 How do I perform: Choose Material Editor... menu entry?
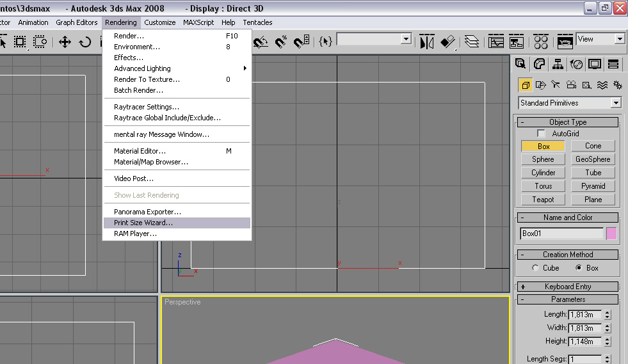pos(177,151)
